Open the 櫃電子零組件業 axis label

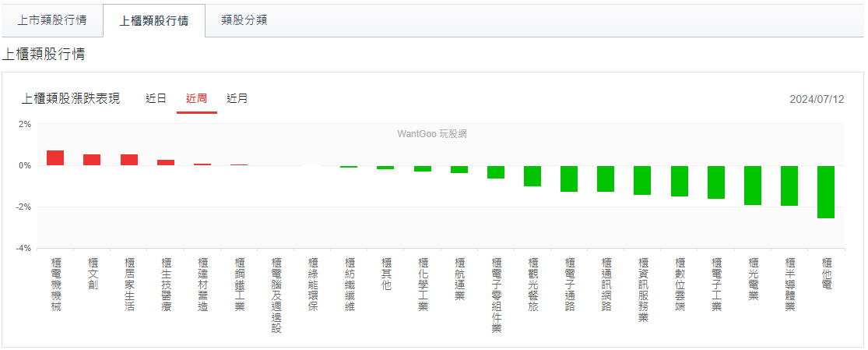coord(496,295)
